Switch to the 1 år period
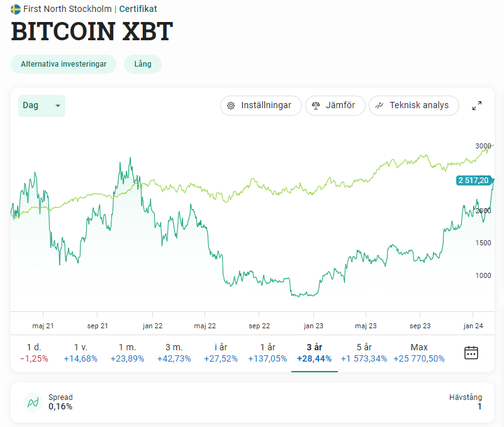The width and height of the screenshot is (504, 427). click(267, 353)
